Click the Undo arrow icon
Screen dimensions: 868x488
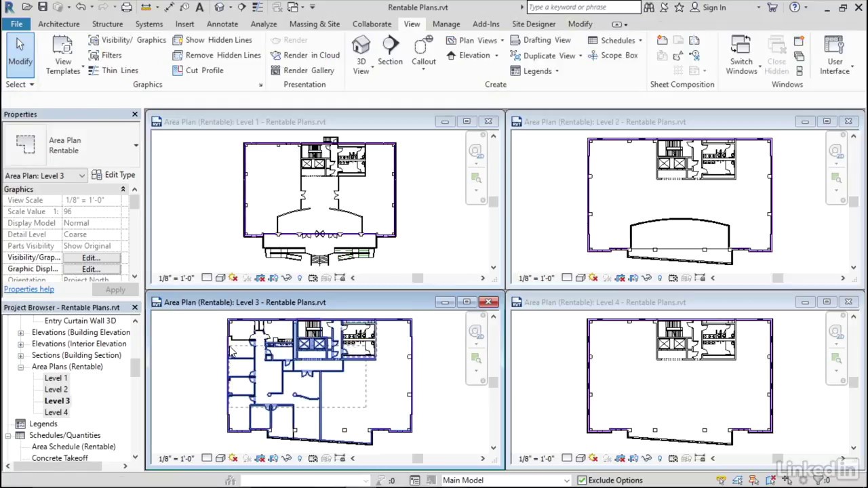pos(81,7)
